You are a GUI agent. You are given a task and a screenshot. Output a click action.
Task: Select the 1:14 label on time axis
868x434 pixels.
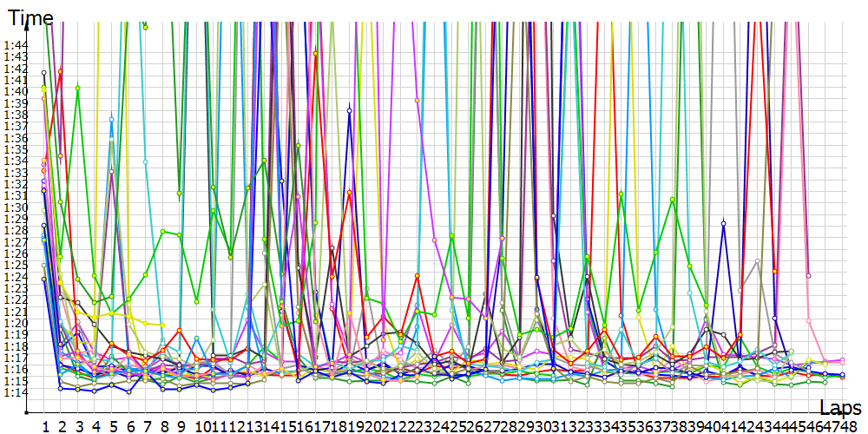coord(15,392)
